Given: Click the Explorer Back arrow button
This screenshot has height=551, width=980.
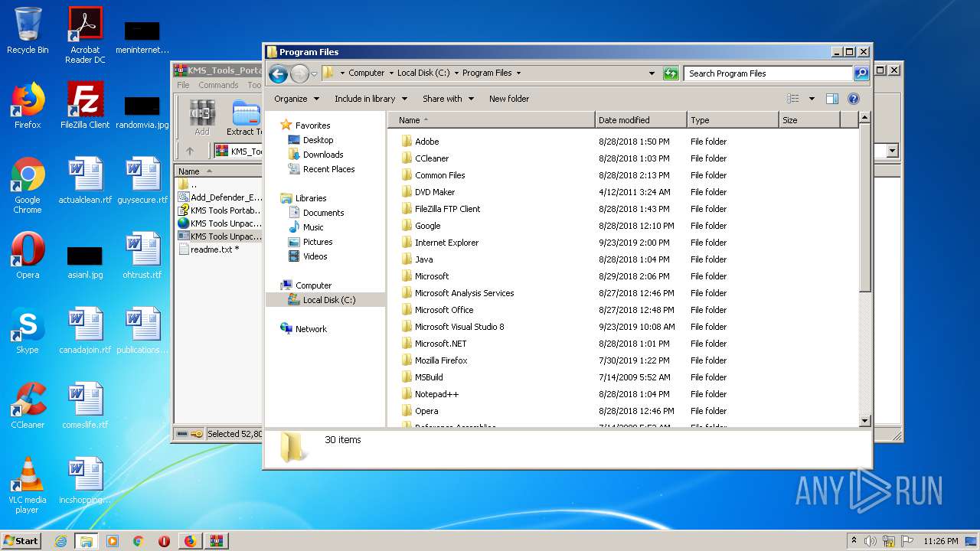Looking at the screenshot, I should click(x=279, y=73).
